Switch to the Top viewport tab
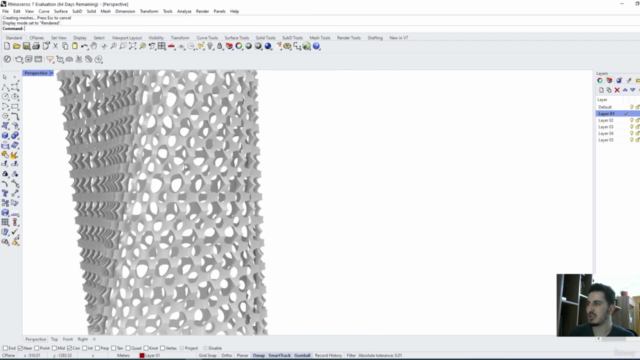This screenshot has width=640, height=360. point(54,339)
